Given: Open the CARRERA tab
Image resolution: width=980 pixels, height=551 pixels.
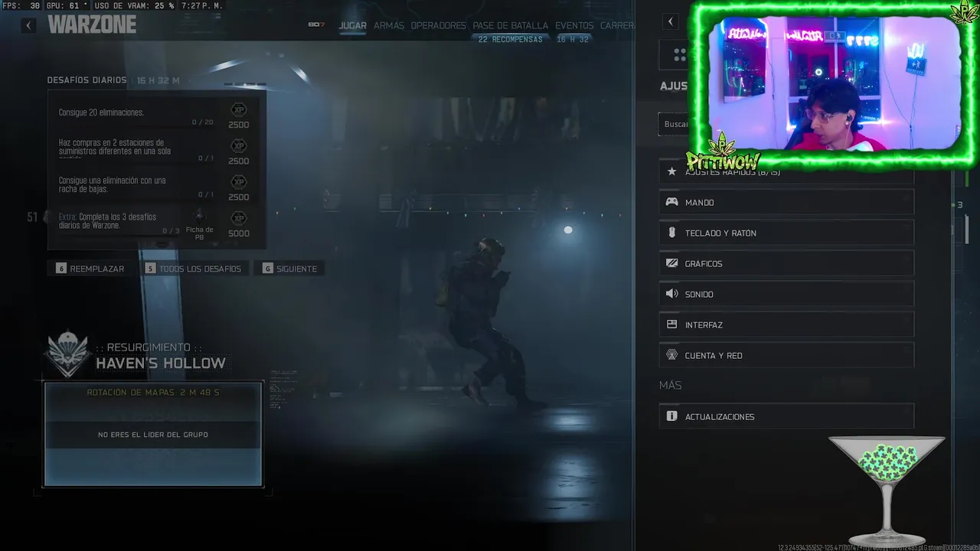Looking at the screenshot, I should [x=617, y=25].
